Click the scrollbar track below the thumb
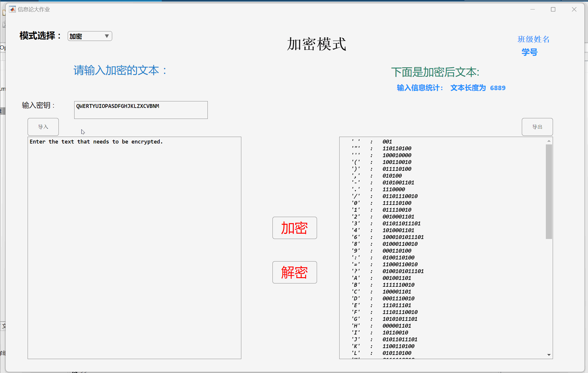 [x=549, y=297]
